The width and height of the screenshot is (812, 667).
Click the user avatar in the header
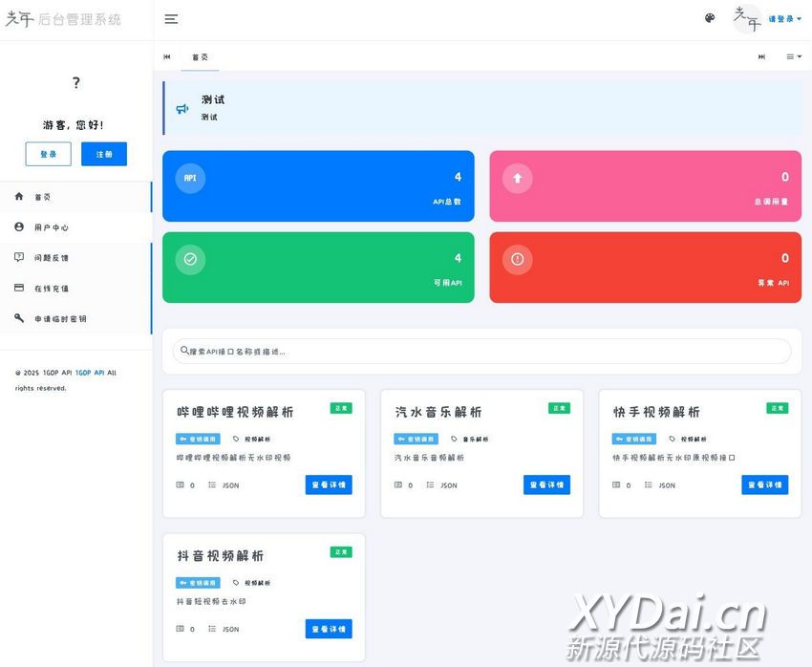pyautogui.click(x=746, y=18)
